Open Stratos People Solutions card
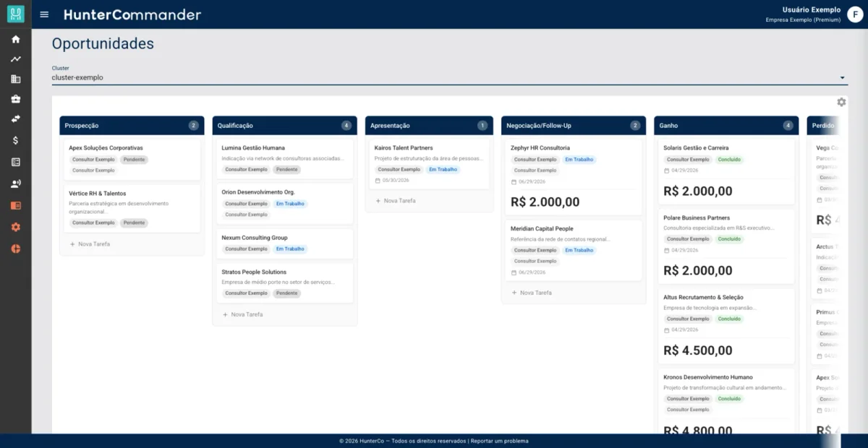This screenshot has height=448, width=868. pos(284,283)
